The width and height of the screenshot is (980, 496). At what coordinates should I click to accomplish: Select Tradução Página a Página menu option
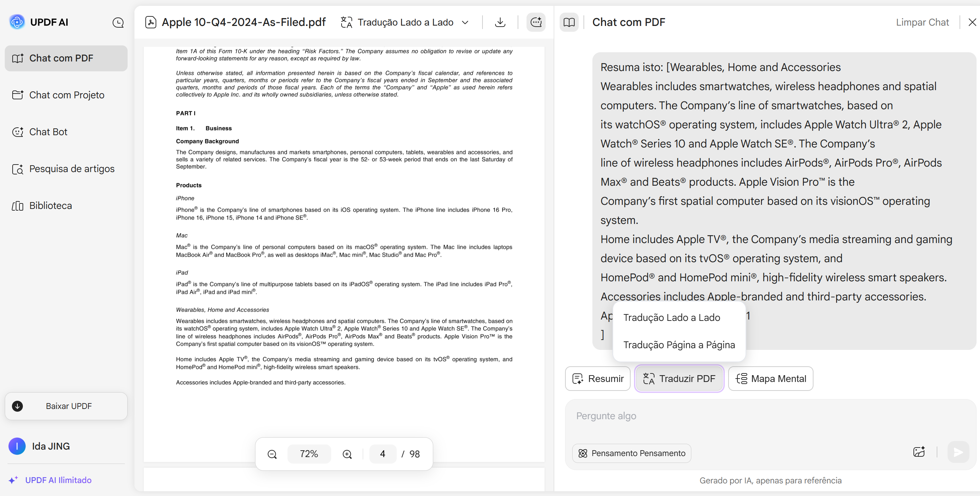pyautogui.click(x=679, y=345)
